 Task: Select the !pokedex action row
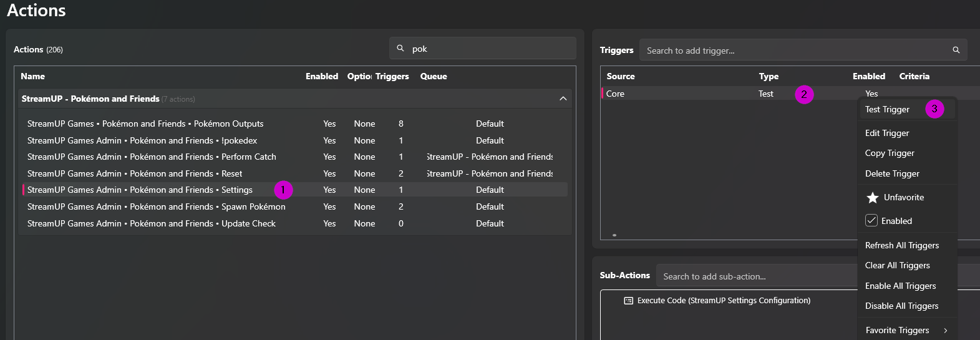coord(294,140)
